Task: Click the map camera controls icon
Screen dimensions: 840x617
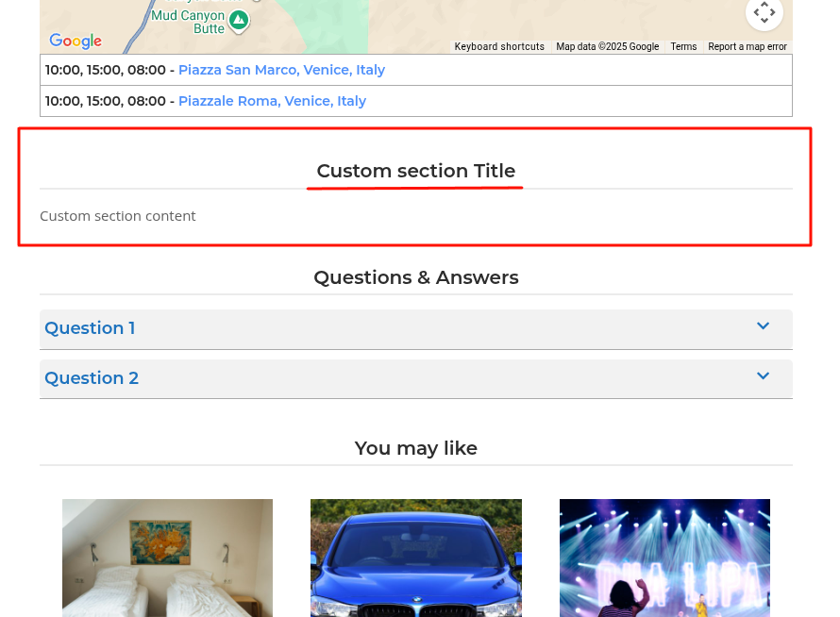Action: (764, 13)
